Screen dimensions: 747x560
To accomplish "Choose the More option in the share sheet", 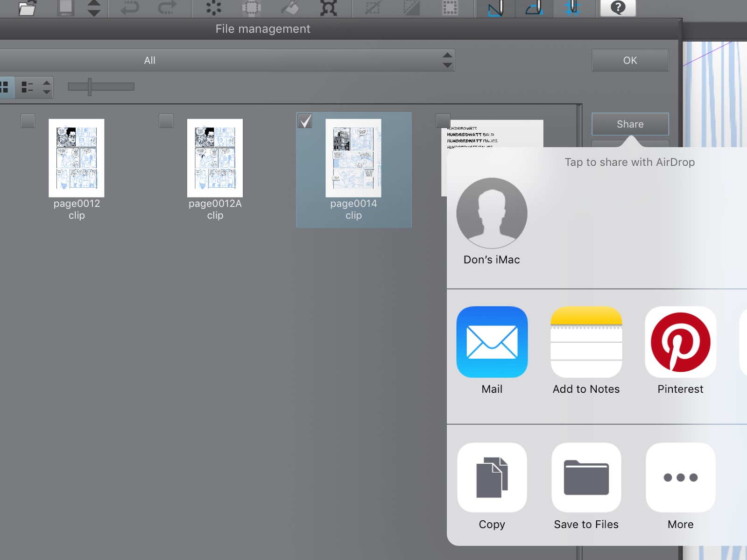I will tap(680, 477).
